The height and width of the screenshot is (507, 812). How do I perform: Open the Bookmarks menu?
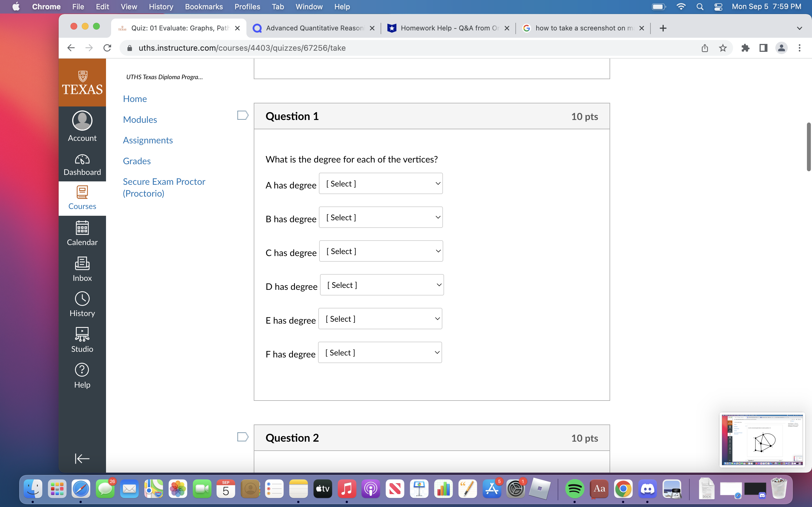click(204, 7)
